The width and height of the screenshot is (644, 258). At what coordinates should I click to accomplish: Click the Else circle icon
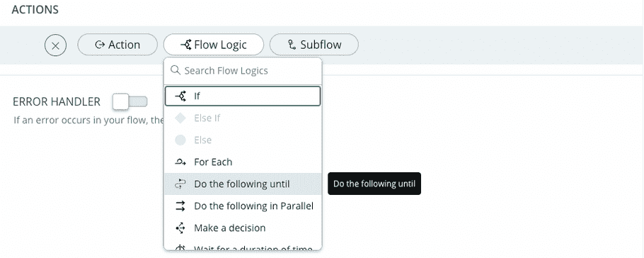180,140
